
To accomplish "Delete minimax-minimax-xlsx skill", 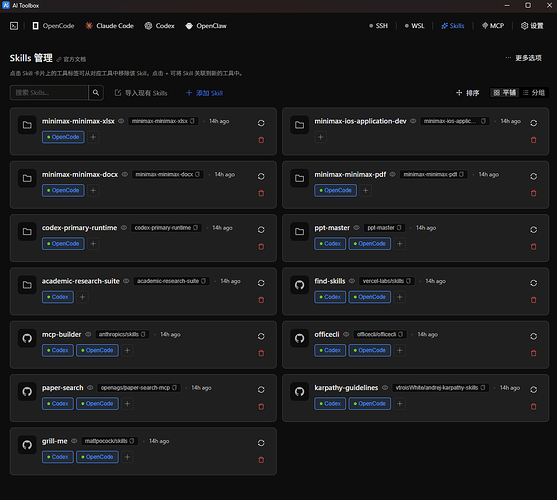I will coord(261,140).
